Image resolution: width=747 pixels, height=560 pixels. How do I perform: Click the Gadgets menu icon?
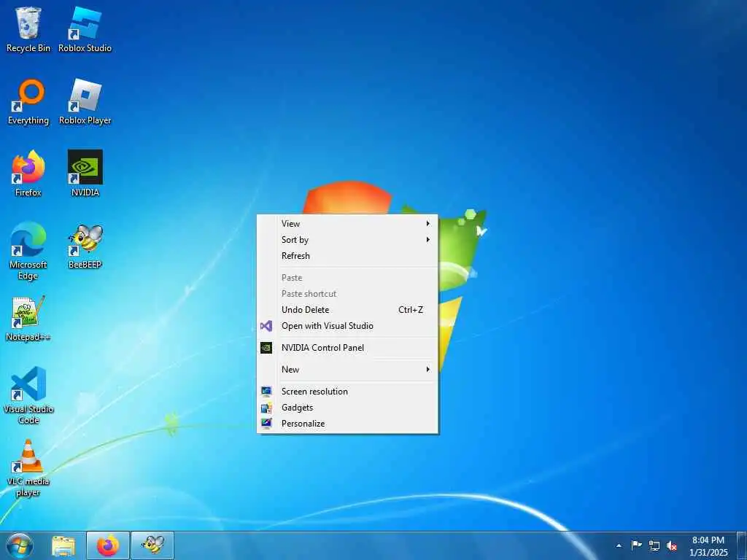[x=266, y=408]
